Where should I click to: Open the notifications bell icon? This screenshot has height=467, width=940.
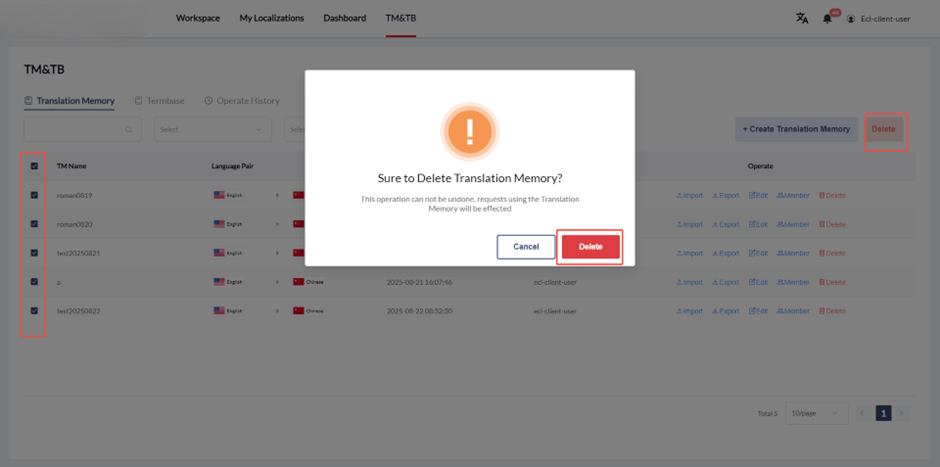tap(827, 18)
